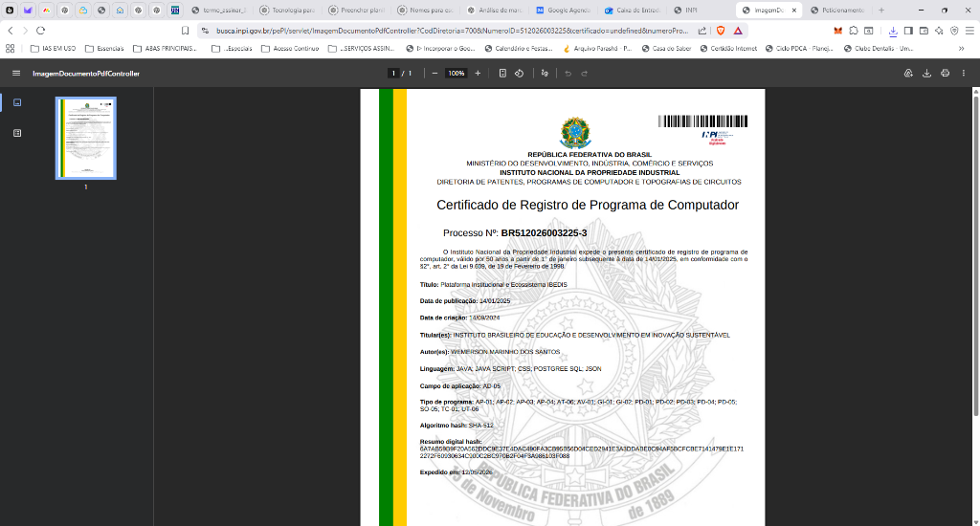Click the PDF page number field

[x=393, y=73]
